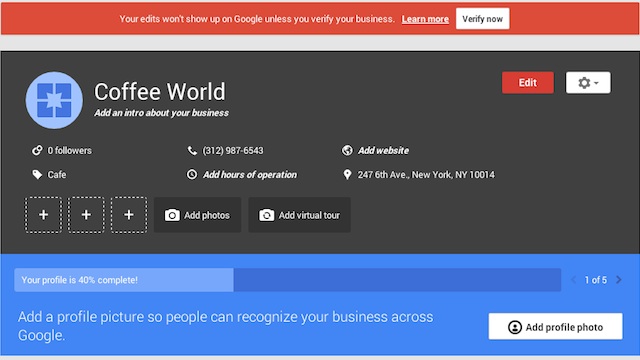Click the first plus photo placeholder
The width and height of the screenshot is (640, 360).
(43, 215)
